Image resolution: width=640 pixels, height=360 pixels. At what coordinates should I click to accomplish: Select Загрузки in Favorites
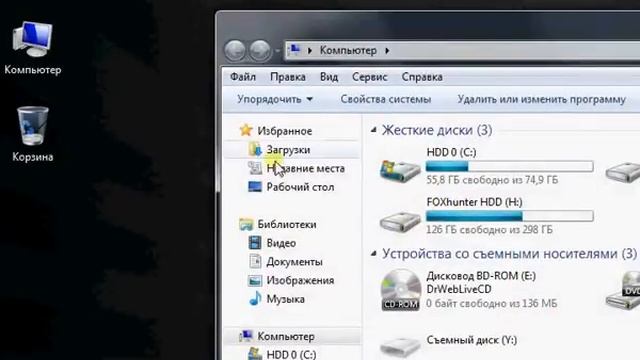coord(288,150)
